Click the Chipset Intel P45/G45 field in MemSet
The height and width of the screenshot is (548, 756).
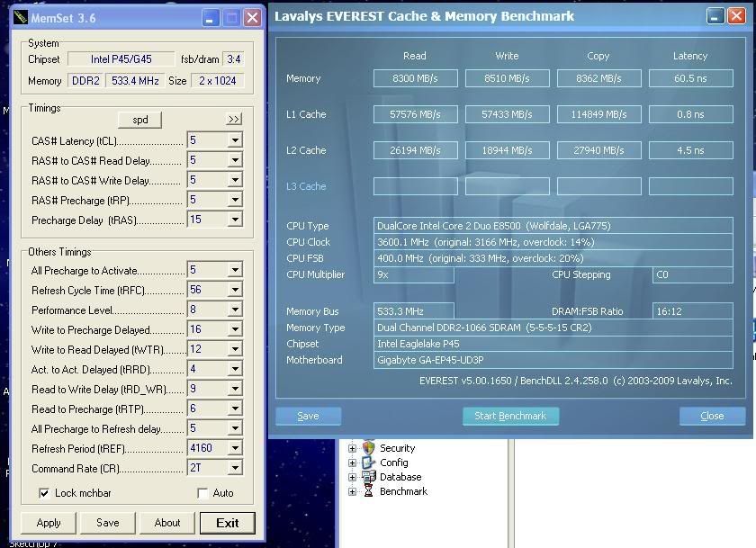pyautogui.click(x=121, y=58)
